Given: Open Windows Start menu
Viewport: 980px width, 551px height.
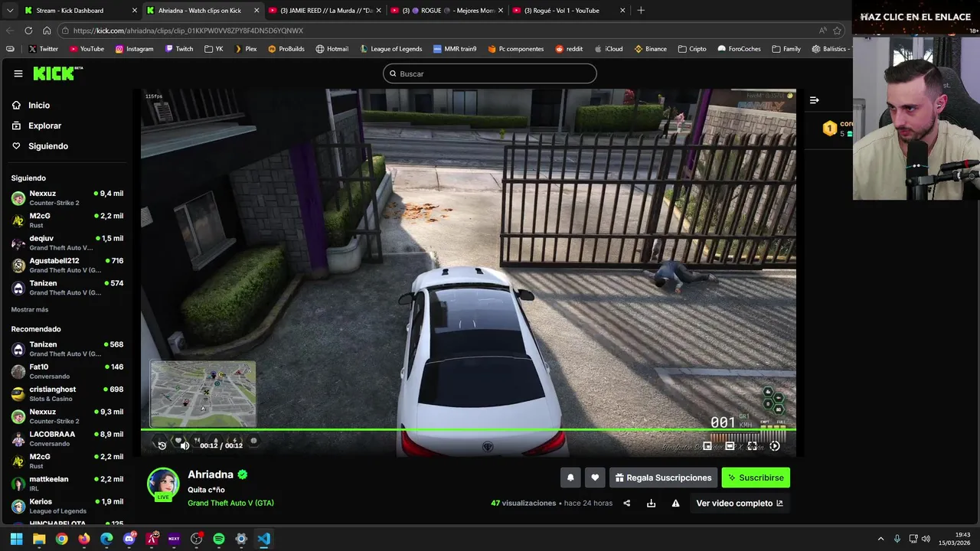Looking at the screenshot, I should coord(16,539).
